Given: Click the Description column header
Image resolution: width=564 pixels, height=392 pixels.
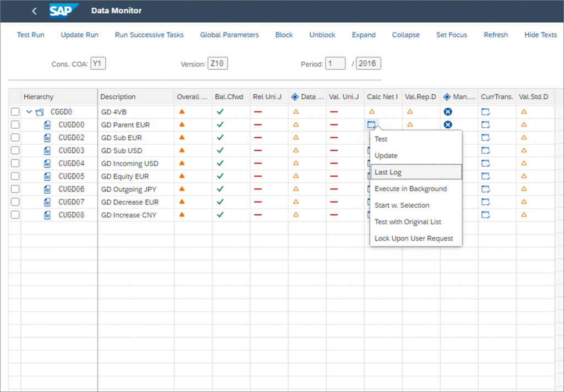Looking at the screenshot, I should coord(135,97).
